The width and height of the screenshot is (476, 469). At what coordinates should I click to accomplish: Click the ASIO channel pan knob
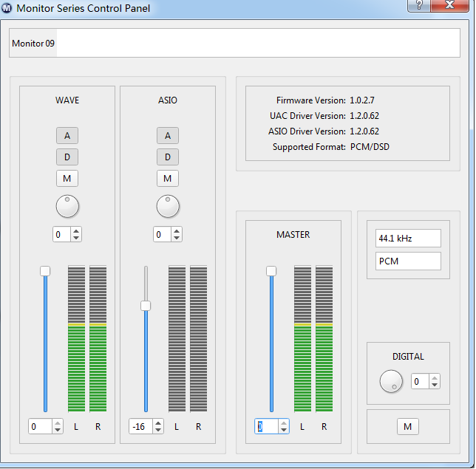click(x=168, y=206)
